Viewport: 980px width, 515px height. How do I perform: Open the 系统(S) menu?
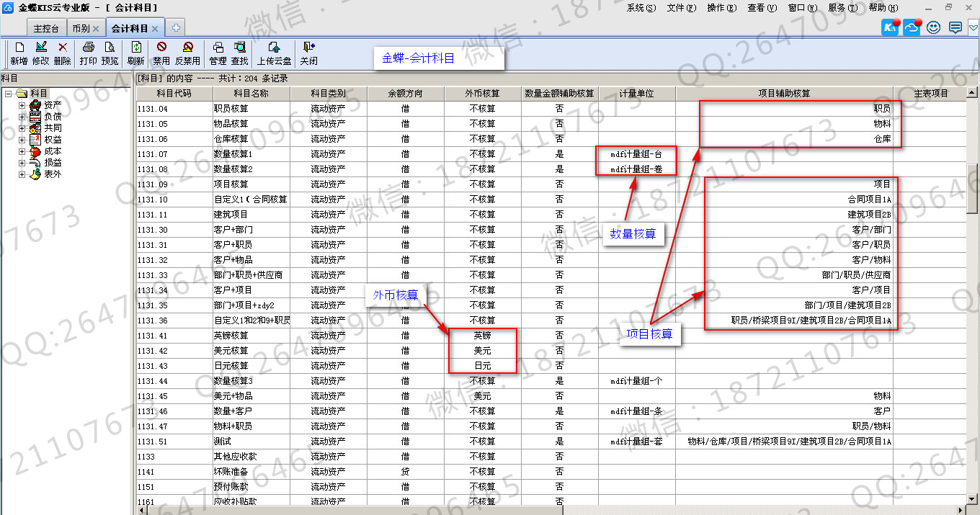641,8
